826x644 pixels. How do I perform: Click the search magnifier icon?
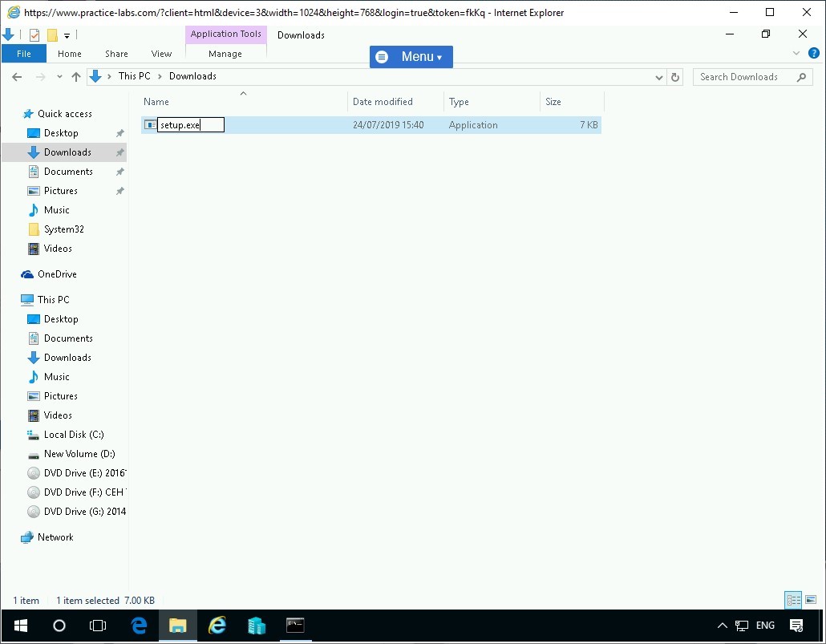click(801, 77)
